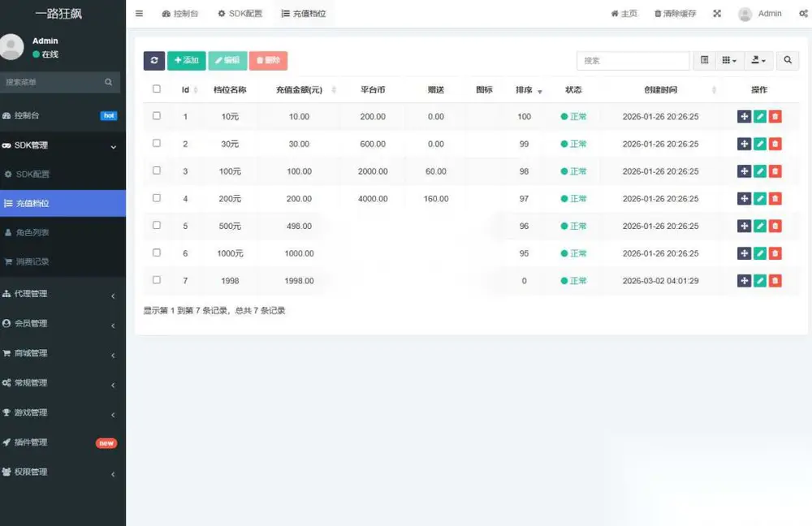Open 消费记录 in the sidebar
Screen dimensions: 812x526
pyautogui.click(x=63, y=262)
